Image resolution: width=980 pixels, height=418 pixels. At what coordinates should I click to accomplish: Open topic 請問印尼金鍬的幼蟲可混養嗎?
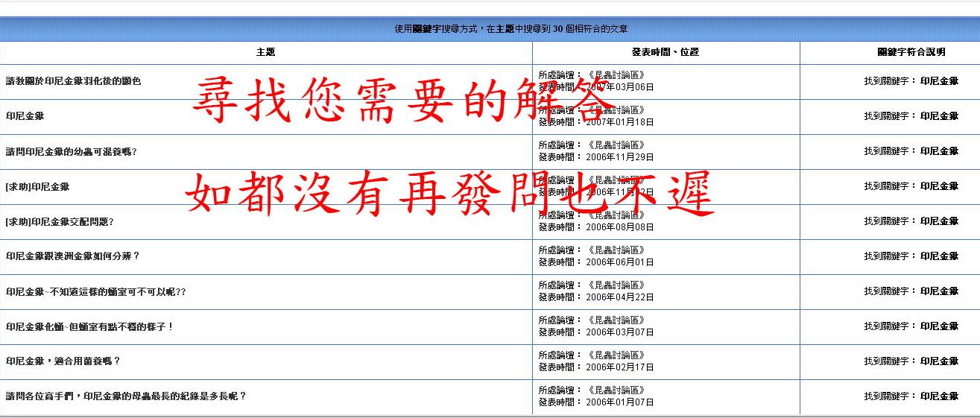[71, 151]
